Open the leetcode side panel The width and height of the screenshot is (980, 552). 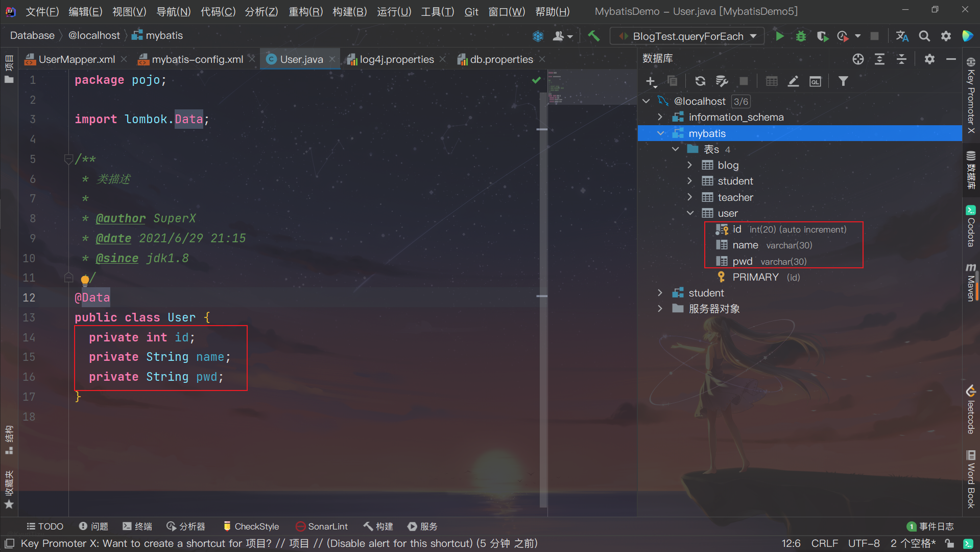pos(971,409)
